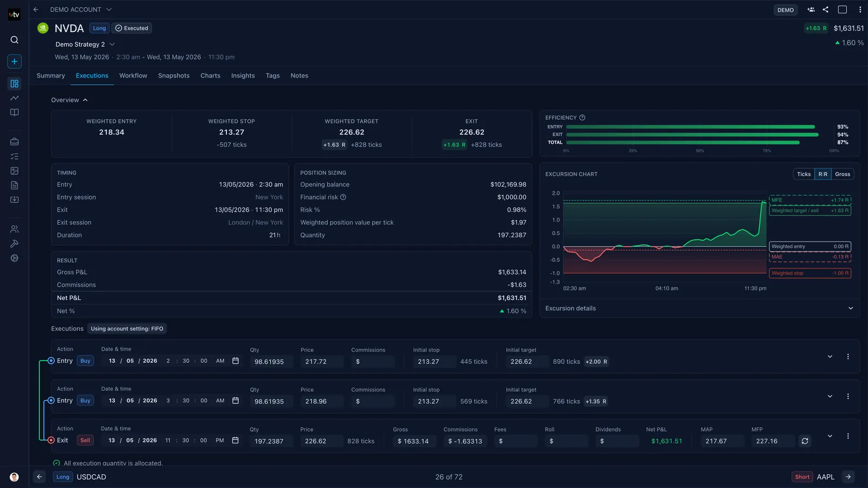Open the Demo Strategy 2 dropdown

(x=85, y=44)
